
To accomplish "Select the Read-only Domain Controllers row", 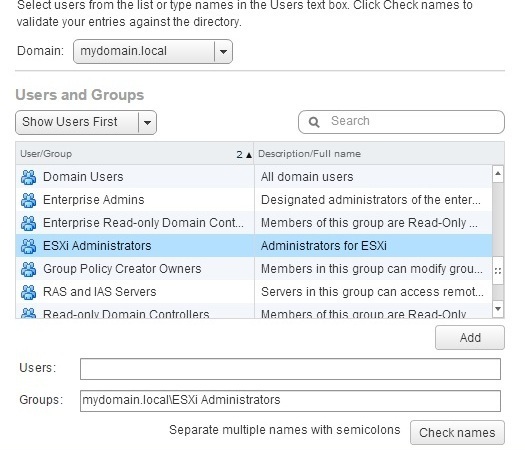I will tap(254, 311).
